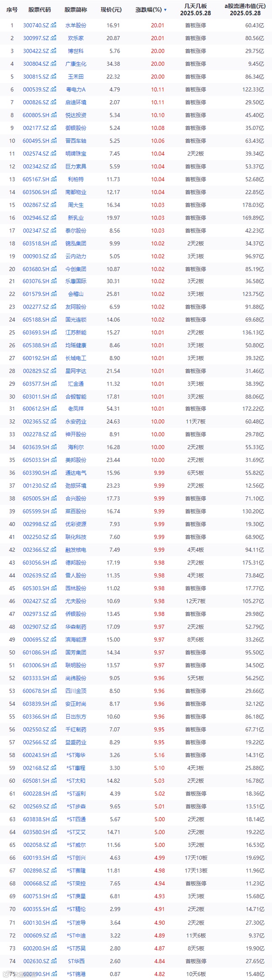Open stock name link *ST创兴

click(76, 857)
